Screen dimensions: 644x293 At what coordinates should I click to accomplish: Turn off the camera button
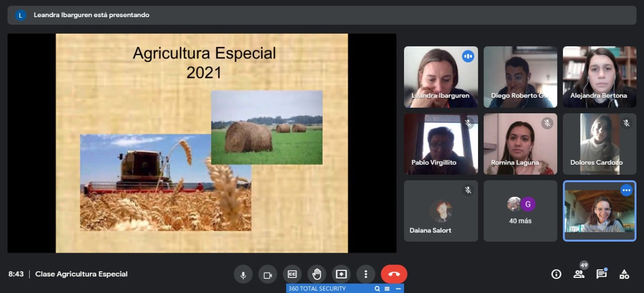coord(268,274)
